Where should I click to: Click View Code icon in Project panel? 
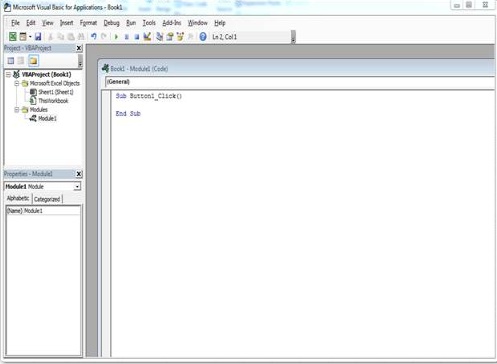click(11, 61)
